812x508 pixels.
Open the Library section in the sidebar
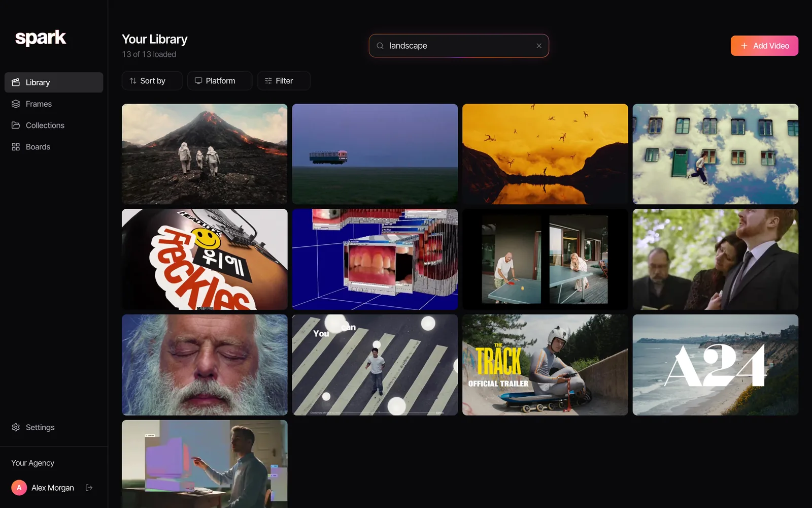[x=54, y=82]
